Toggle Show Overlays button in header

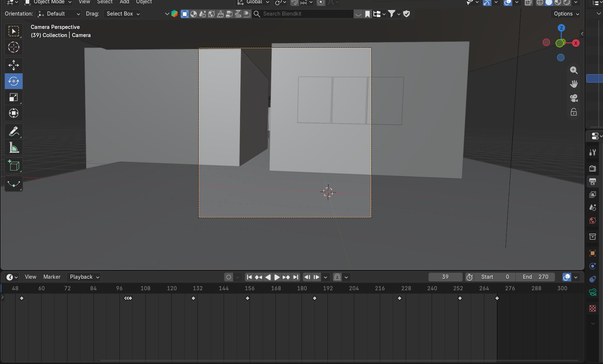pos(508,2)
